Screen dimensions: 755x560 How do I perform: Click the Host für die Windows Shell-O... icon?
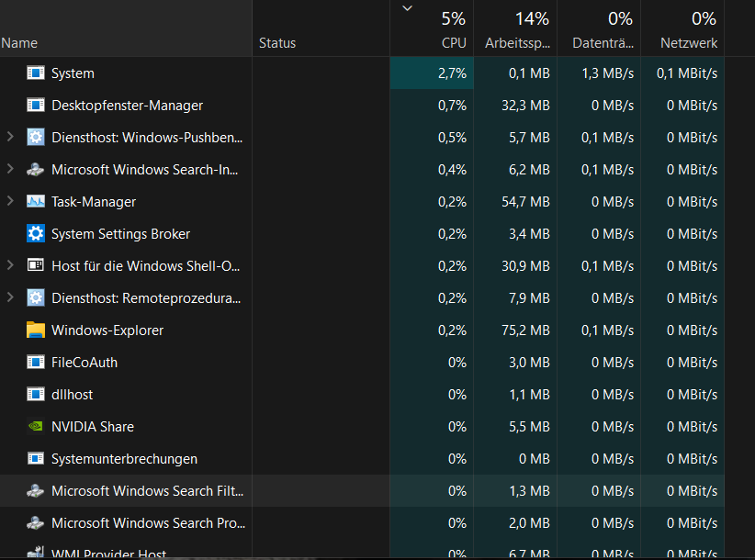pos(36,265)
